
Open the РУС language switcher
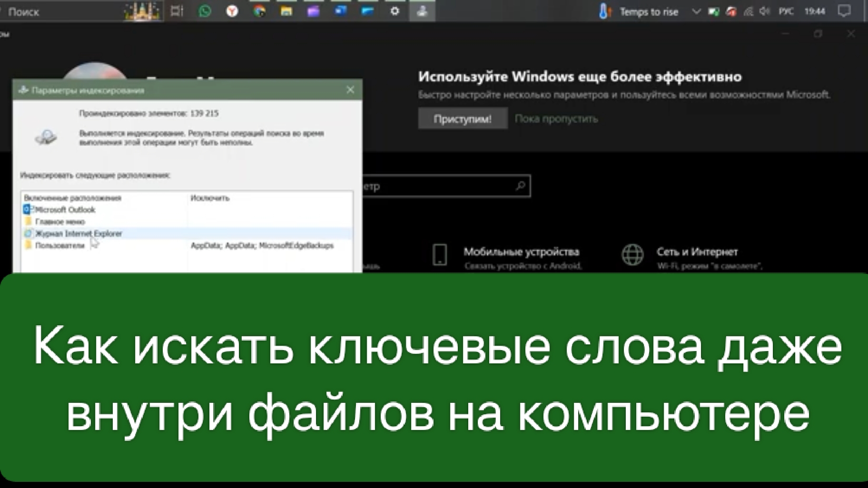(x=786, y=11)
